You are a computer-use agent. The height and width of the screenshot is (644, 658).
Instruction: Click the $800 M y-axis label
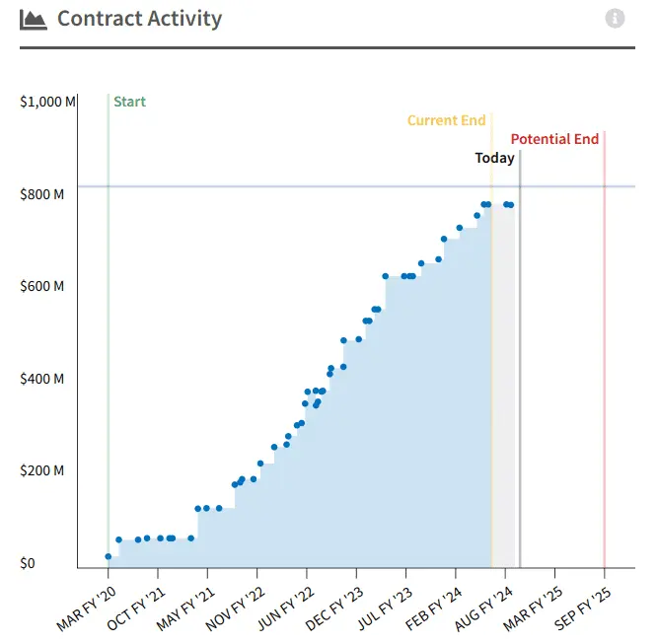coord(42,194)
